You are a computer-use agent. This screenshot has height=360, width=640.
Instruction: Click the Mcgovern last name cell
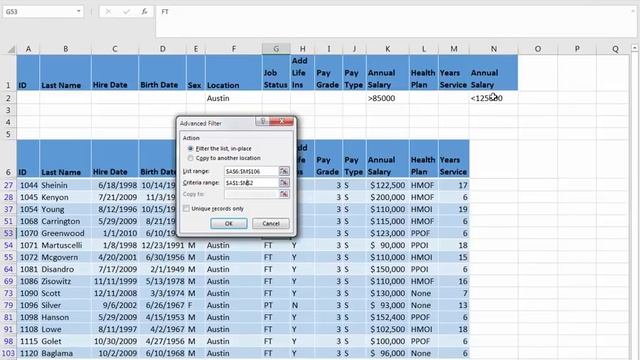pos(65,257)
